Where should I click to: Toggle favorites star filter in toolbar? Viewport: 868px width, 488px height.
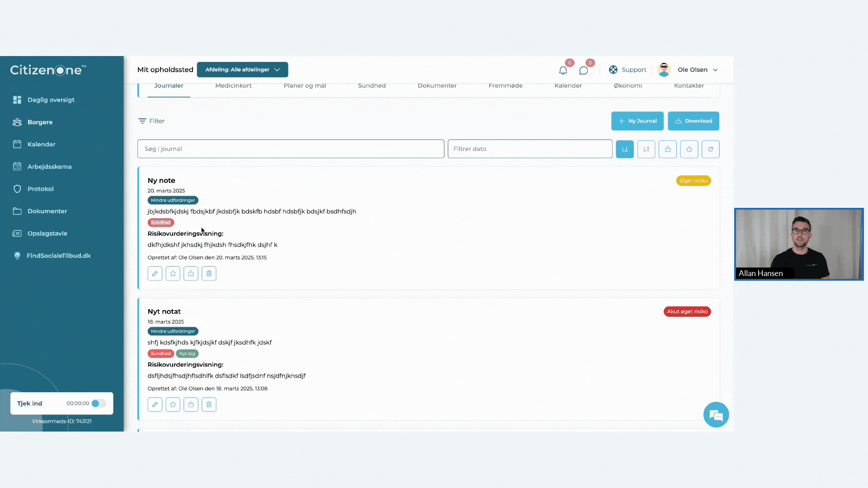tap(689, 149)
